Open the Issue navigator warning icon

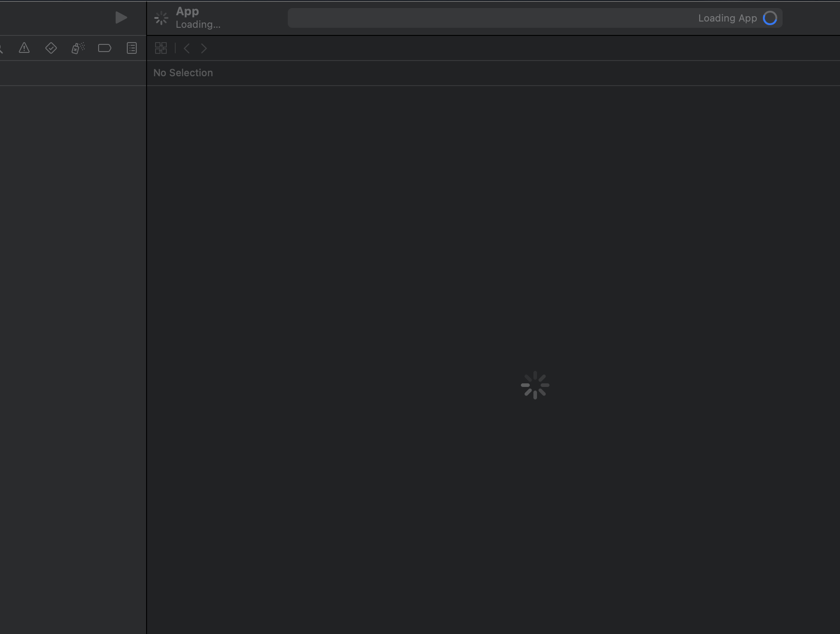[24, 48]
